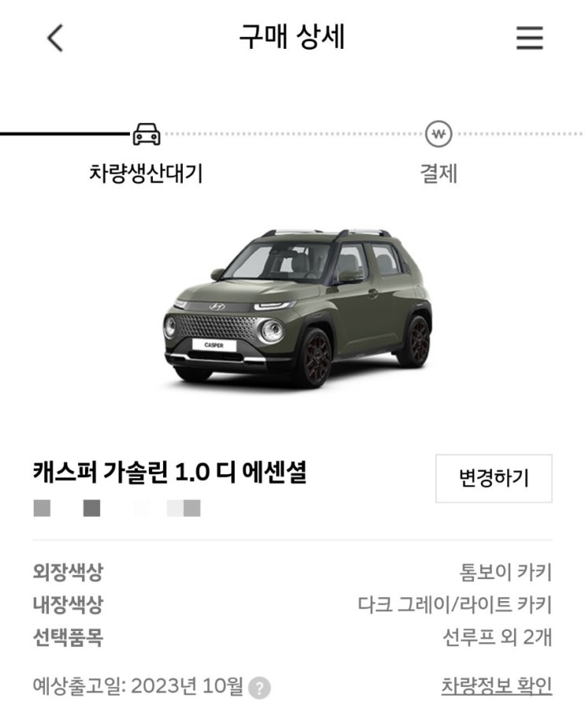Select the won payment step icon
Screen dimensions: 585x728
click(439, 134)
